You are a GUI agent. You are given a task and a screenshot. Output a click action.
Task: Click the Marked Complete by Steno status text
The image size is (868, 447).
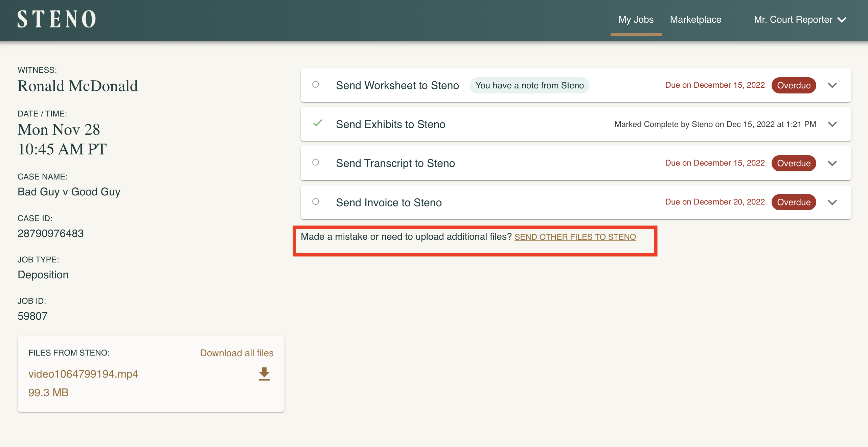point(715,124)
